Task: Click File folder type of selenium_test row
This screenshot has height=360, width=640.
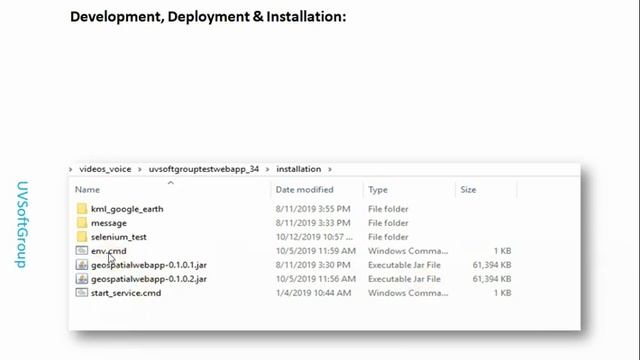Action: coord(388,237)
